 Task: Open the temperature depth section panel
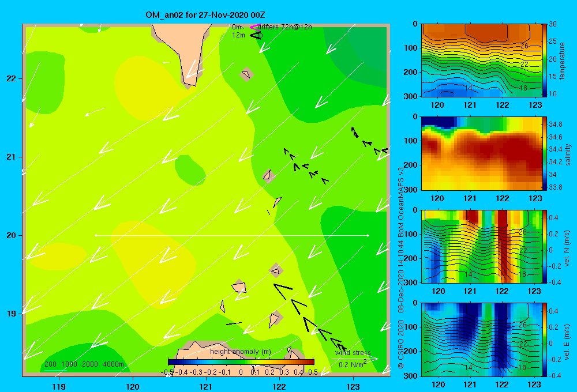[x=481, y=61]
